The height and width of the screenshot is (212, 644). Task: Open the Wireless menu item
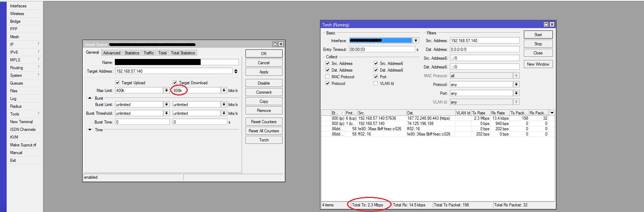(17, 14)
